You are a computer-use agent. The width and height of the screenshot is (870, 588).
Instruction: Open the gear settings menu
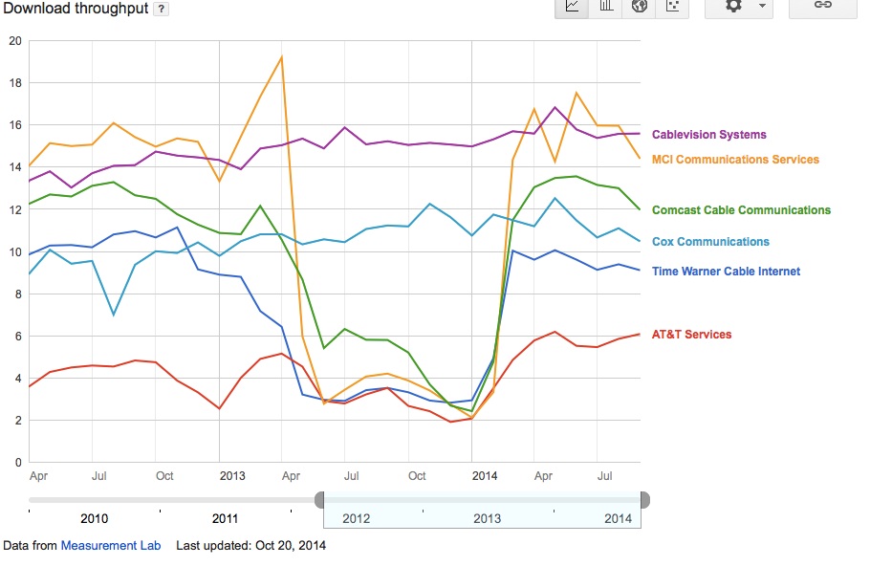(x=733, y=7)
